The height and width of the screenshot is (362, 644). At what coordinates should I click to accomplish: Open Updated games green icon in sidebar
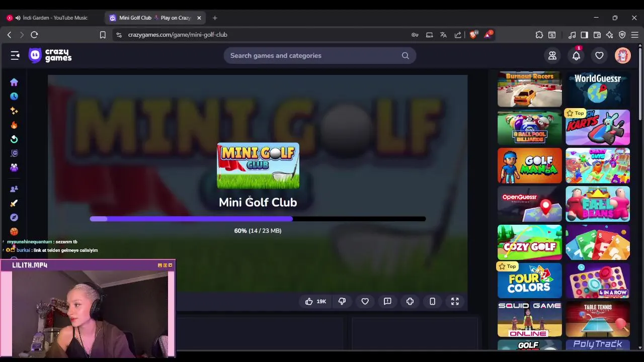[14, 139]
